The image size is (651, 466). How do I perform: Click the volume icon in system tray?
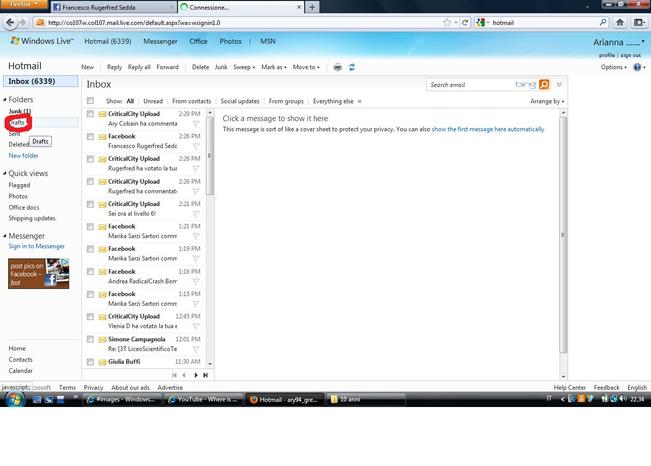623,399
